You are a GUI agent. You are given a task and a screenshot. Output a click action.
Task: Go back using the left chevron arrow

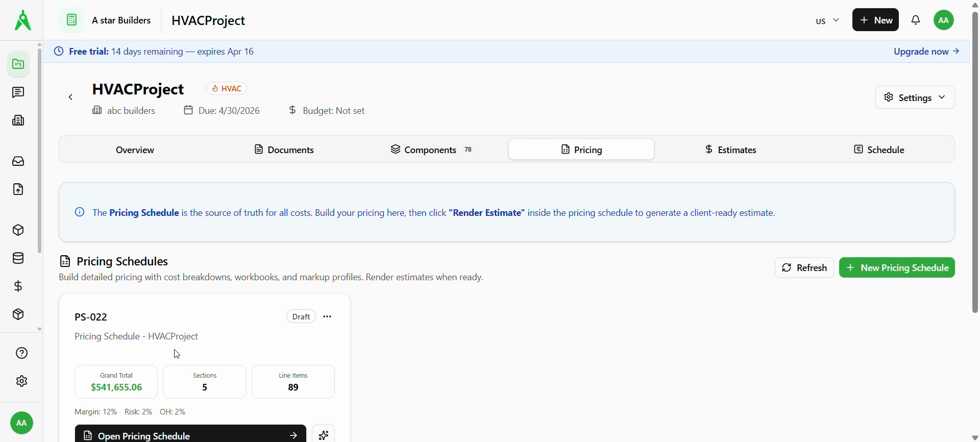pyautogui.click(x=71, y=97)
